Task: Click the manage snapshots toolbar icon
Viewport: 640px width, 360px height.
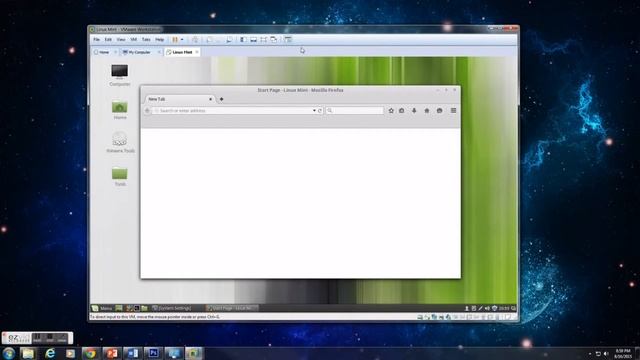Action: click(229, 40)
